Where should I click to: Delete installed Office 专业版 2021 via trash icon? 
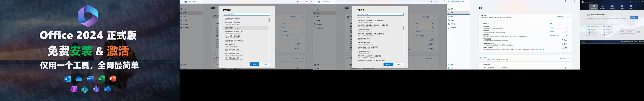click(x=565, y=68)
